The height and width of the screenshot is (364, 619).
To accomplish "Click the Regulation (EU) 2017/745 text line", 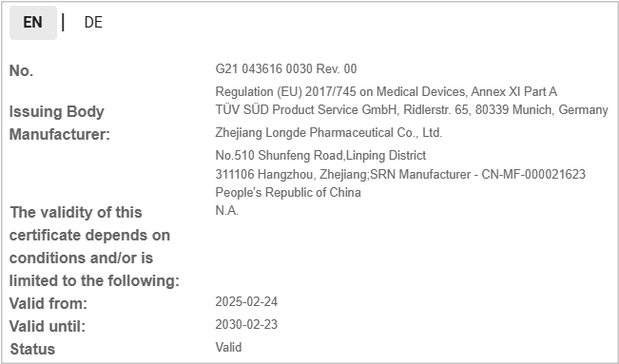I will click(386, 91).
